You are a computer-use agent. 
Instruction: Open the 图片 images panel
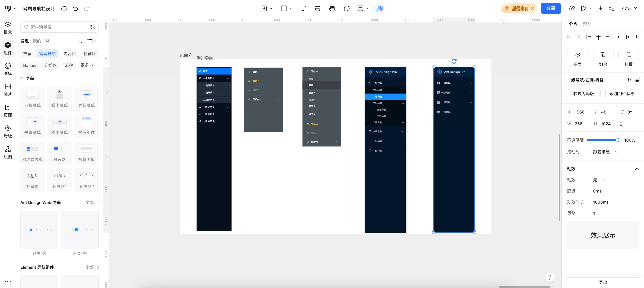click(x=8, y=90)
